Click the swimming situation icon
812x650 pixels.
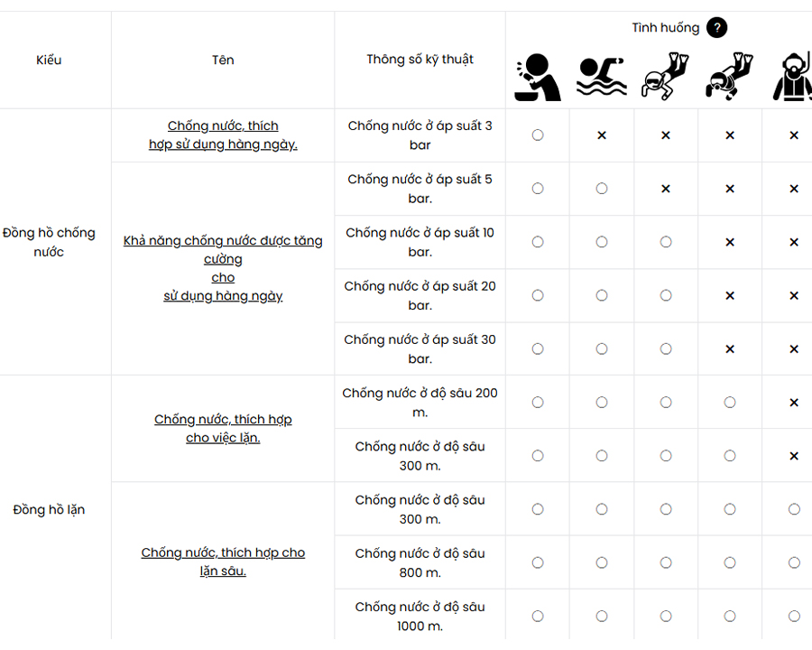[601, 77]
